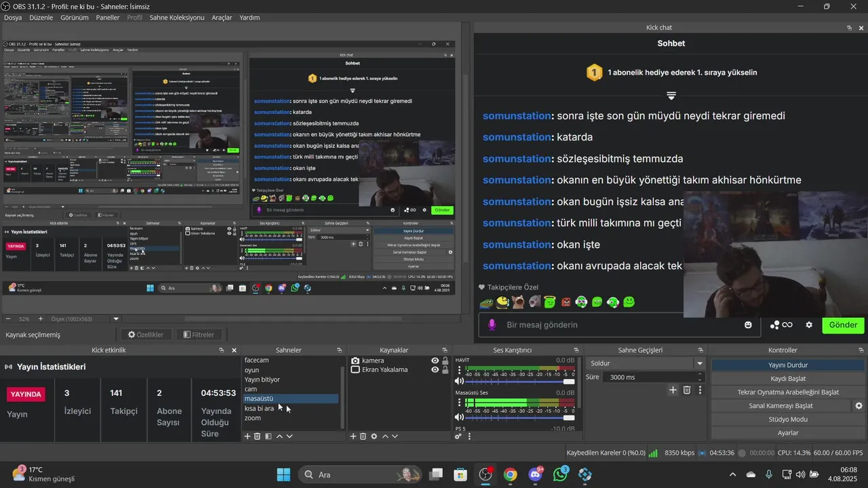Image resolution: width=868 pixels, height=488 pixels.
Task: Click the Kaydı Başlat button
Action: click(787, 378)
